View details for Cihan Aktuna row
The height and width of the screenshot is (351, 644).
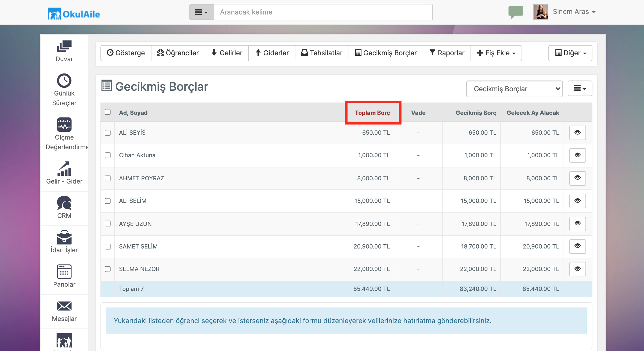[577, 155]
